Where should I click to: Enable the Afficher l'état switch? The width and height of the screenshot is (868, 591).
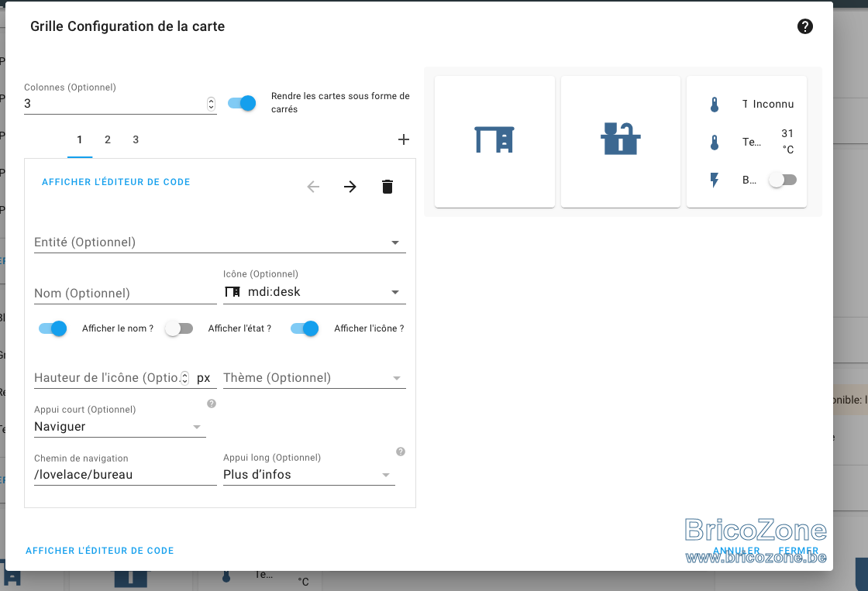point(179,328)
